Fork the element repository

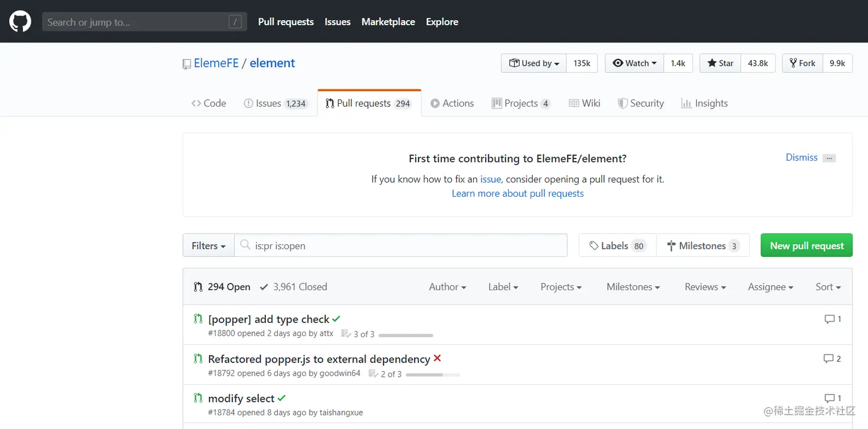(x=803, y=63)
